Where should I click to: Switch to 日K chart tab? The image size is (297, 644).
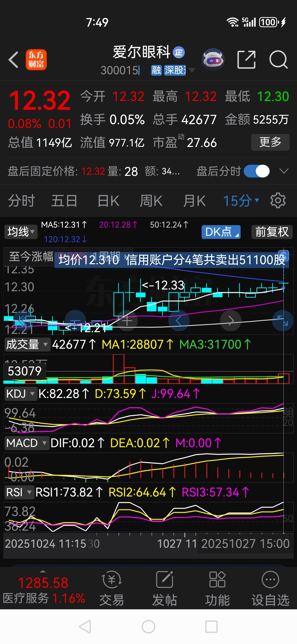pos(108,201)
